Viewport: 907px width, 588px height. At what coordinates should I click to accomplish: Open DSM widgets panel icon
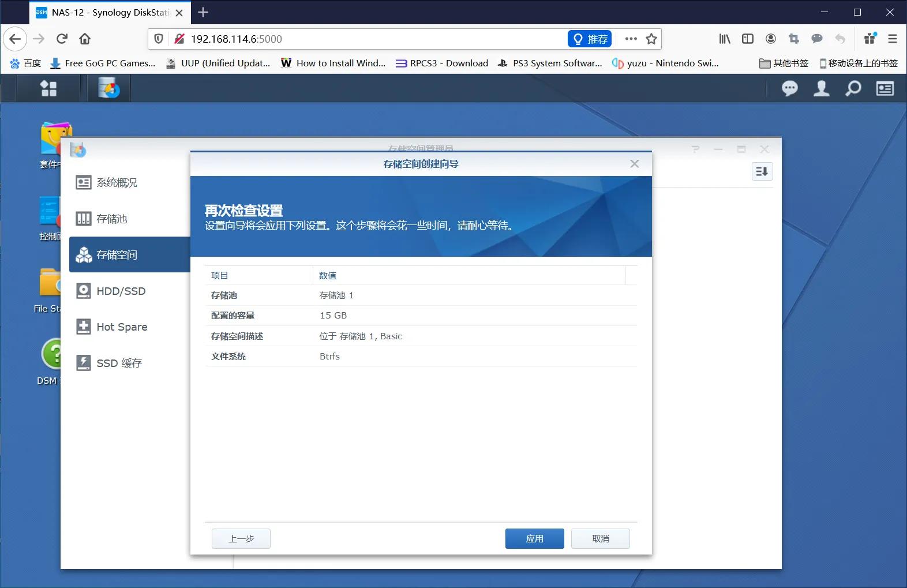[885, 88]
